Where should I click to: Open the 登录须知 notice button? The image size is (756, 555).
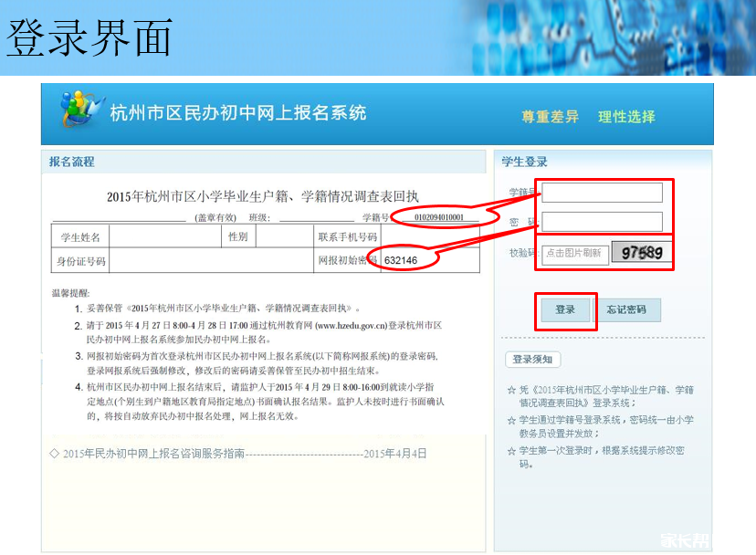point(534,360)
